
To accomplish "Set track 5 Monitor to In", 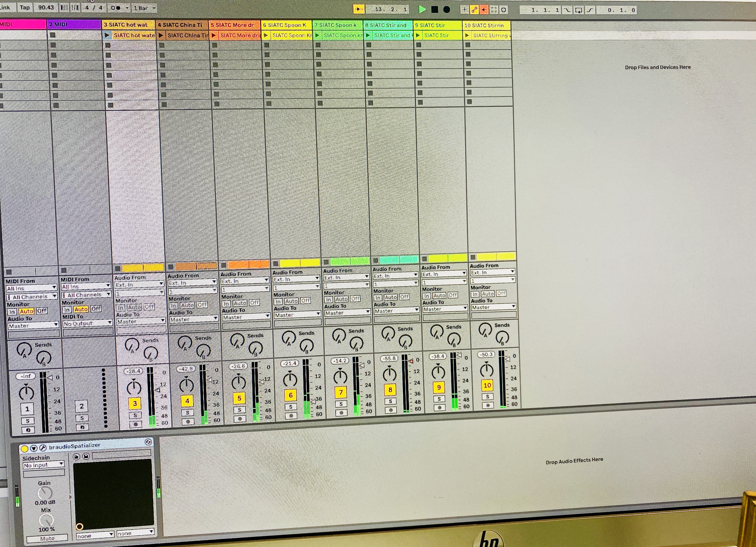I will [226, 303].
